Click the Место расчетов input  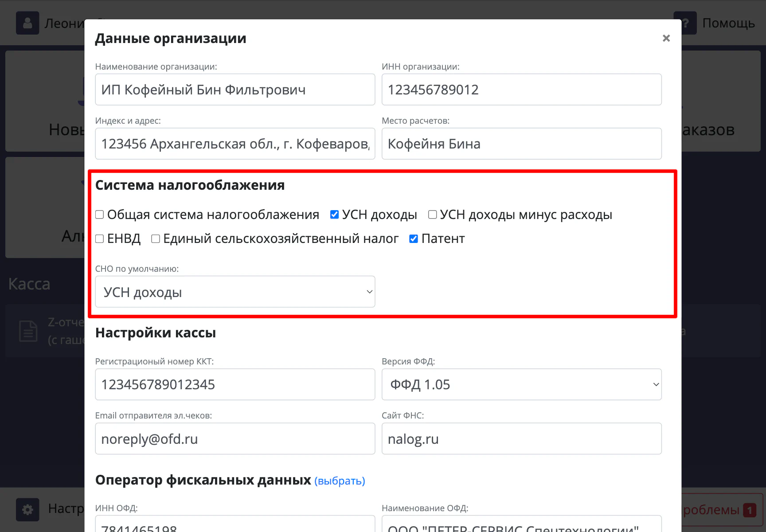pyautogui.click(x=521, y=144)
